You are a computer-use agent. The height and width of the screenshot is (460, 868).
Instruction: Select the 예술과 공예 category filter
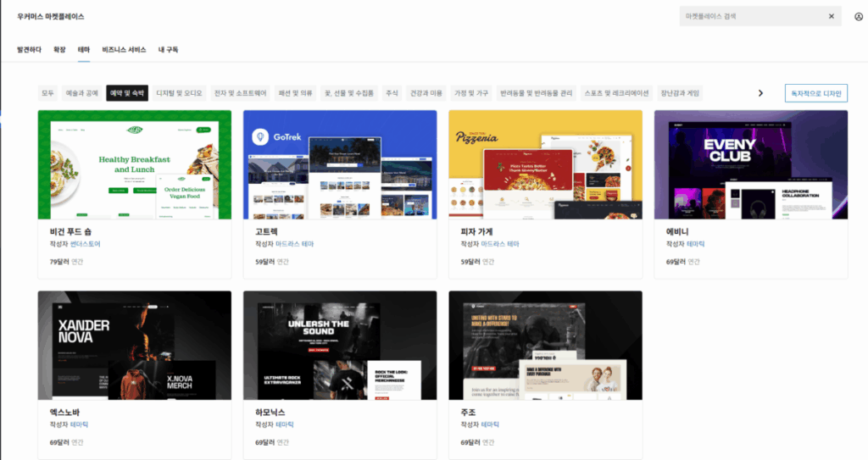click(x=82, y=93)
